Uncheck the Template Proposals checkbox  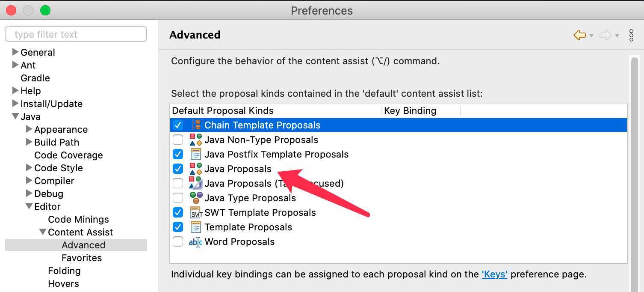pos(178,227)
